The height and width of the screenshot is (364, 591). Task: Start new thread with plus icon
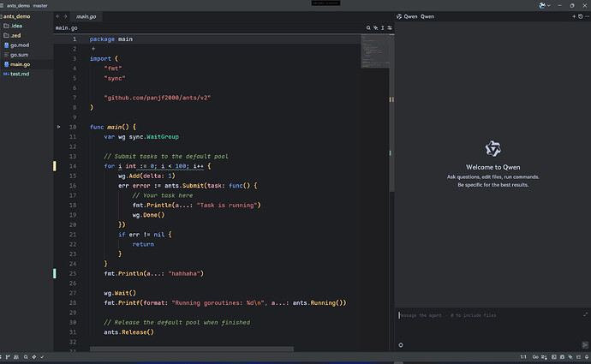point(574,16)
